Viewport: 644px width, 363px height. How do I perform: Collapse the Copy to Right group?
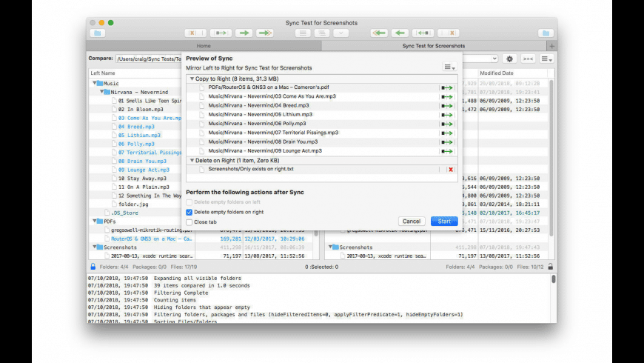[192, 78]
